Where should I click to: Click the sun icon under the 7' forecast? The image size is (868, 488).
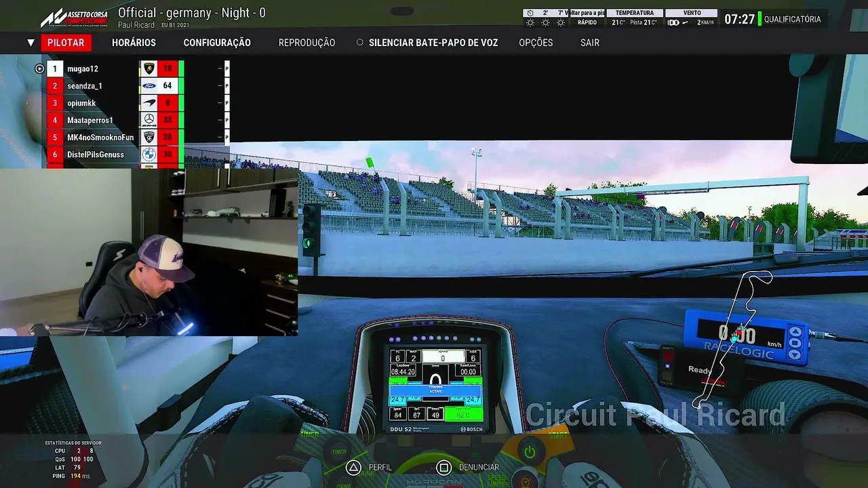coord(561,23)
